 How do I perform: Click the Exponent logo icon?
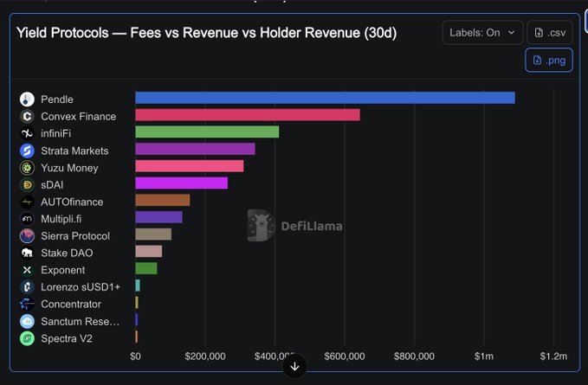pos(27,270)
